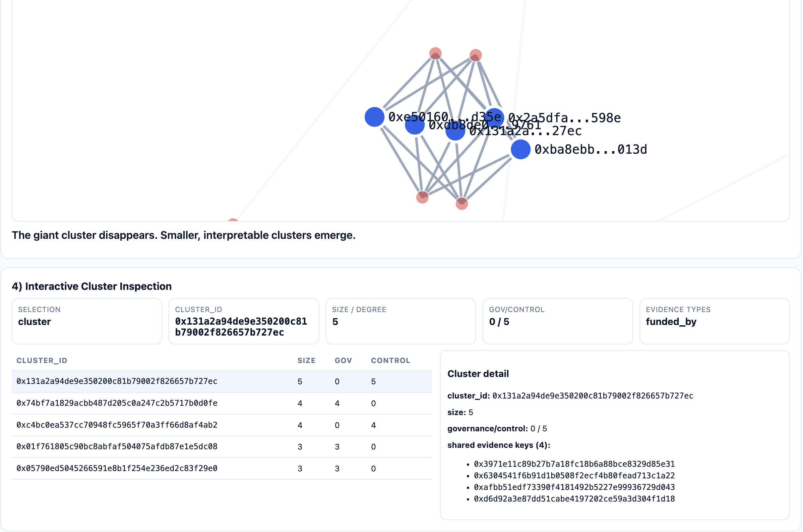Viewport: 803px width, 532px height.
Task: Select cluster row 0x131a2a94de9e350200c81b79002f826657b727ec
Action: (222, 381)
